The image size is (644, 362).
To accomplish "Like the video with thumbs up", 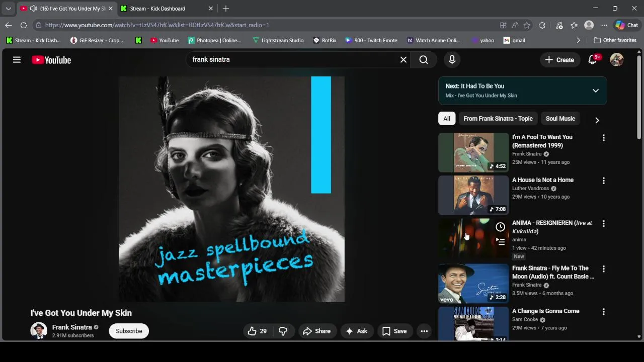I will (x=257, y=331).
